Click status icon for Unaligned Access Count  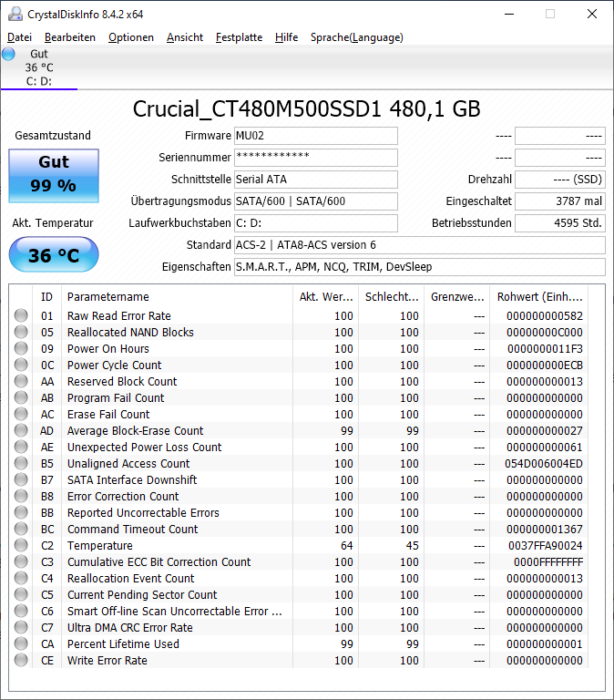[21, 463]
